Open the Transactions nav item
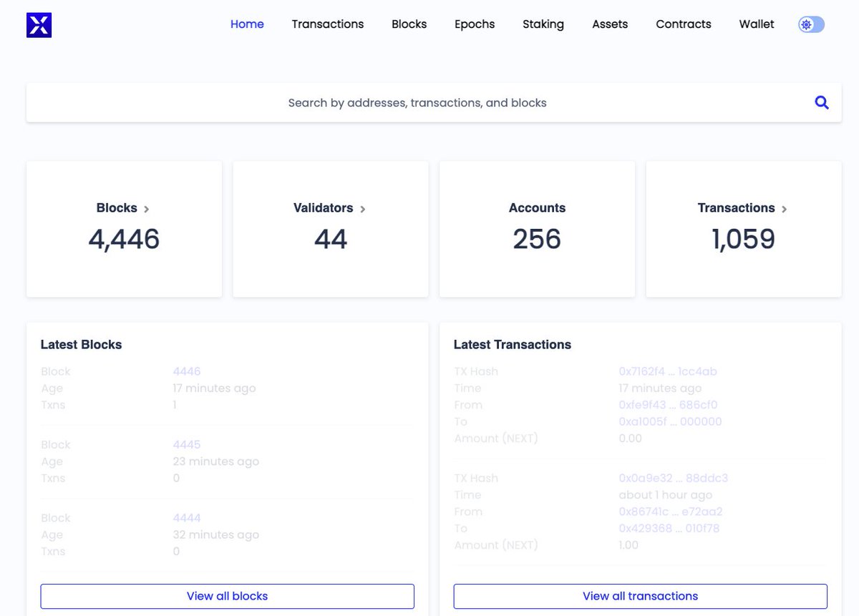 [328, 24]
